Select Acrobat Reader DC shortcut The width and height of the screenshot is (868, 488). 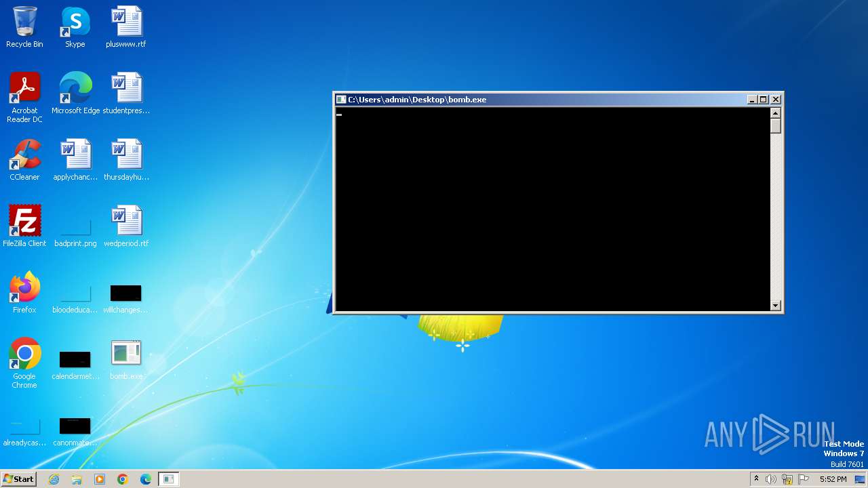(x=24, y=98)
